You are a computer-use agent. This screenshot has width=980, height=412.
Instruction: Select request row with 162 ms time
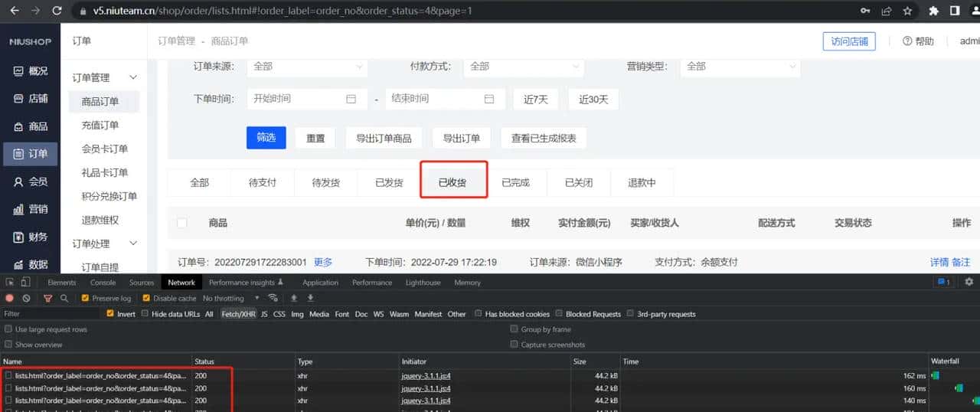coord(490,376)
